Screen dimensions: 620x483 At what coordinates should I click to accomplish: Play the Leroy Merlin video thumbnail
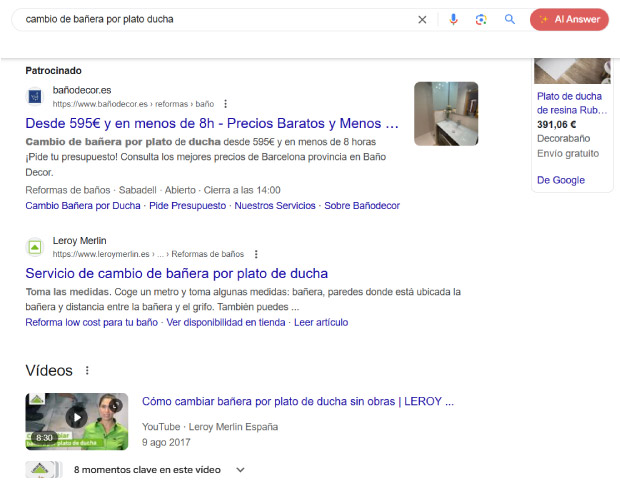pyautogui.click(x=77, y=421)
